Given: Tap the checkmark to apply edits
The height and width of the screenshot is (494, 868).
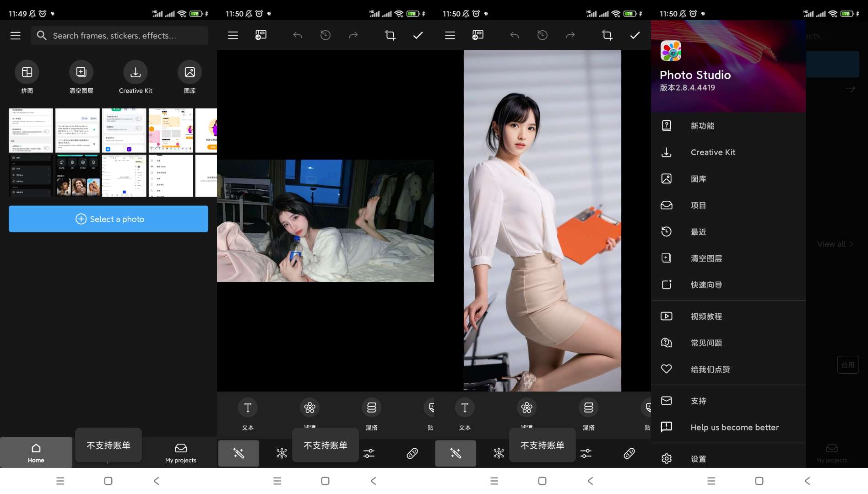Looking at the screenshot, I should (417, 35).
